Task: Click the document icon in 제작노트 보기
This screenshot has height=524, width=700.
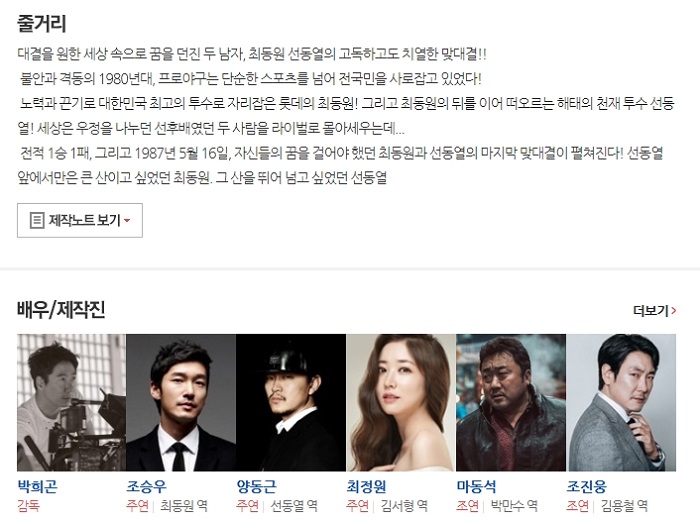Action: tap(37, 220)
